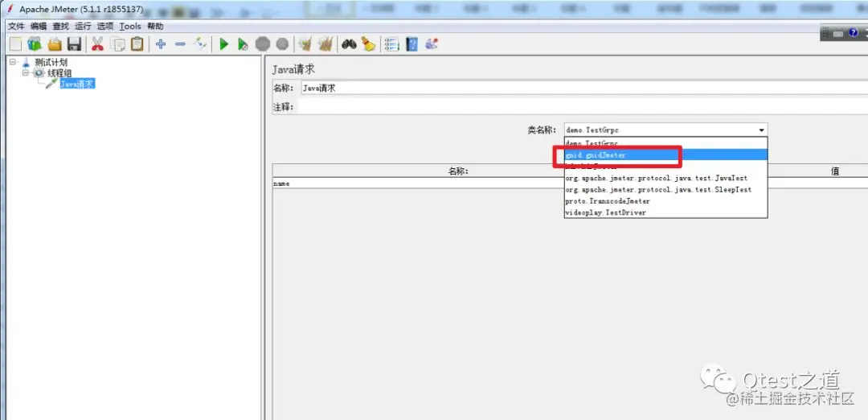Open the Tools menu

click(130, 26)
